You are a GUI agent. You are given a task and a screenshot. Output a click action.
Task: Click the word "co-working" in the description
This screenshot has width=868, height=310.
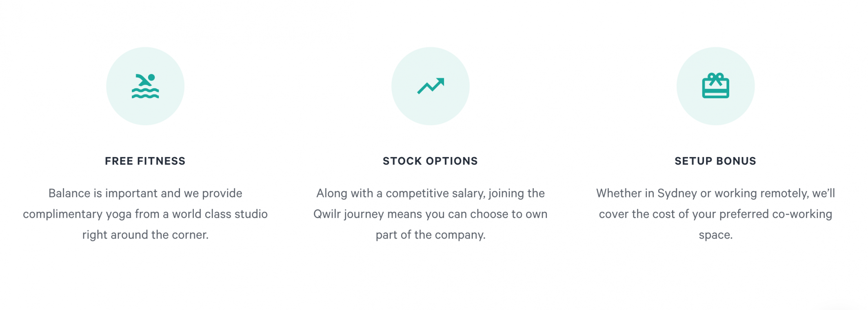[x=802, y=214]
